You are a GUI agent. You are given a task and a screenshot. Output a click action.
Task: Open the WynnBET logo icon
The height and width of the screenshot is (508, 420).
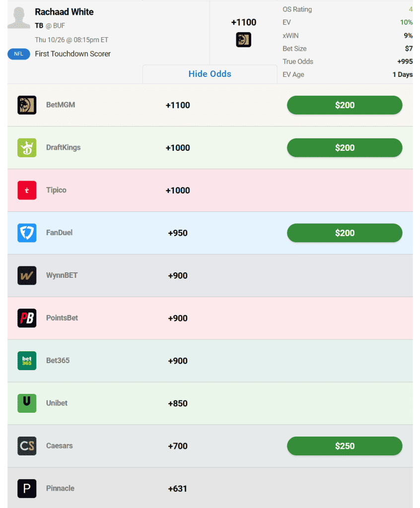pos(27,275)
